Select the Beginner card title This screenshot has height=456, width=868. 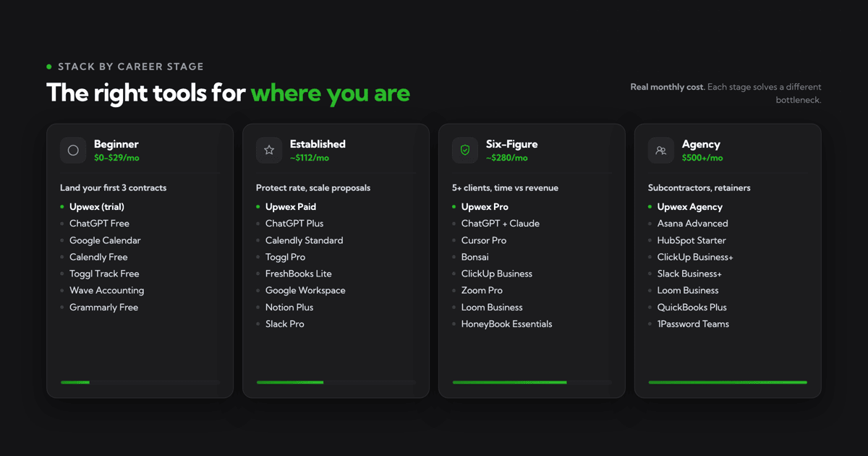click(x=116, y=144)
